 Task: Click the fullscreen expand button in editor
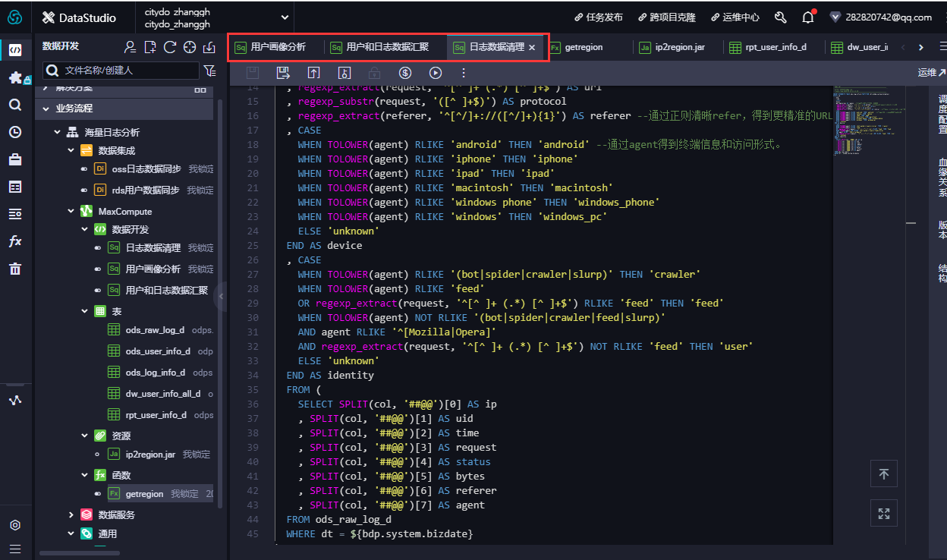point(883,514)
